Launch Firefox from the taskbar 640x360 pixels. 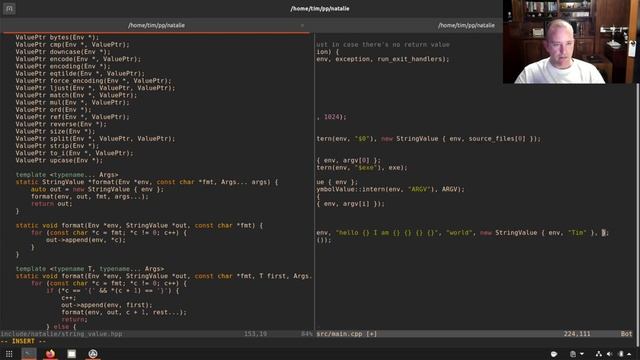pyautogui.click(x=50, y=354)
